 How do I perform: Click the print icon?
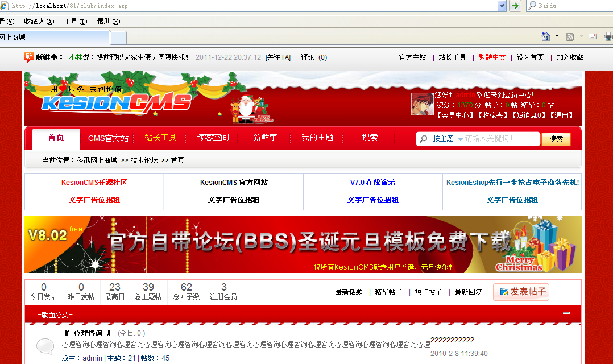click(x=608, y=35)
